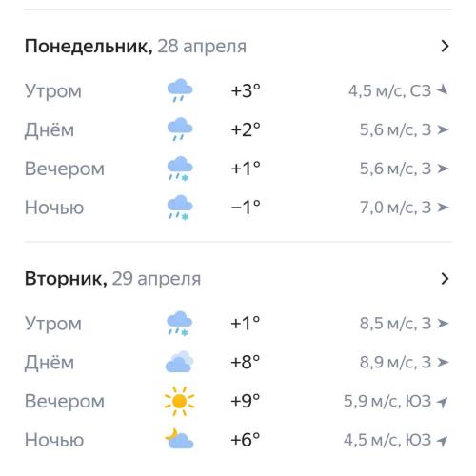Image resolution: width=476 pixels, height=476 pixels.
Task: Click Tuesday daytime cloudy icon
Action: pos(180,362)
